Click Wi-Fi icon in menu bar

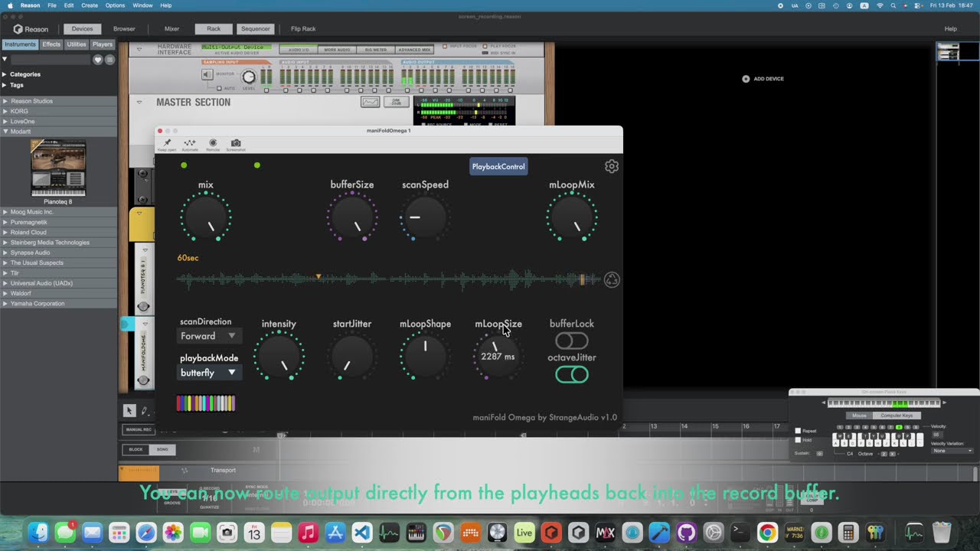pyautogui.click(x=880, y=5)
